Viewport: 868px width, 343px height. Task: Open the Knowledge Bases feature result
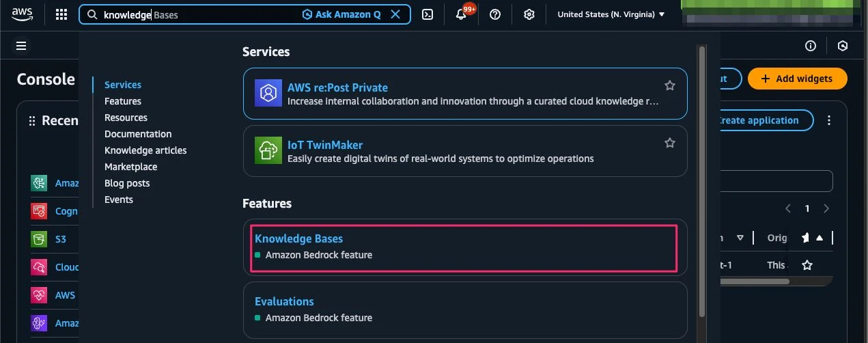click(x=298, y=238)
